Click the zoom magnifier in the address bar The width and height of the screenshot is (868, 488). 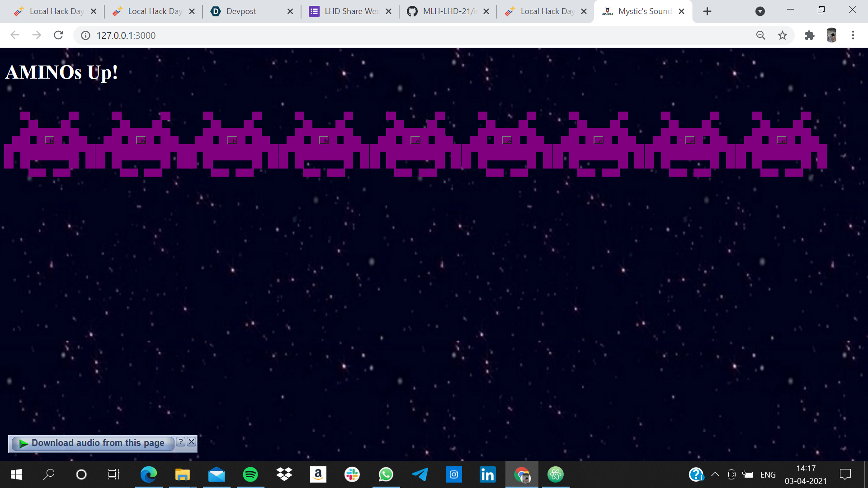(761, 35)
